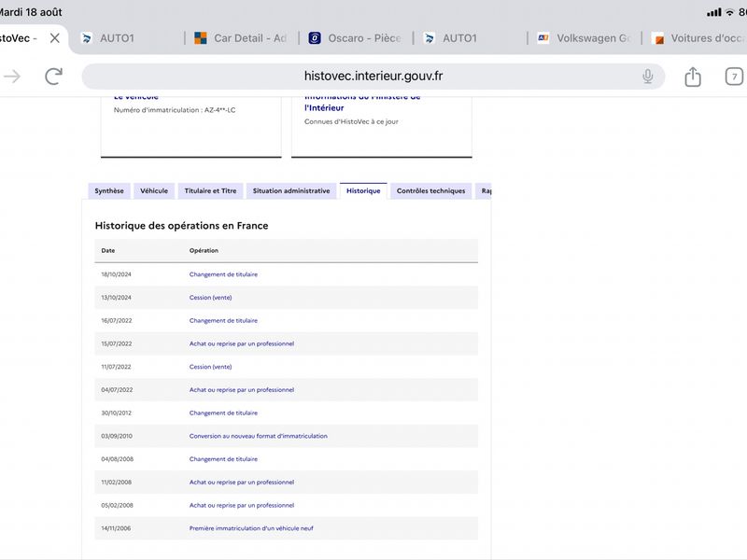Click the Volkswagen tab favicon

coord(543,37)
